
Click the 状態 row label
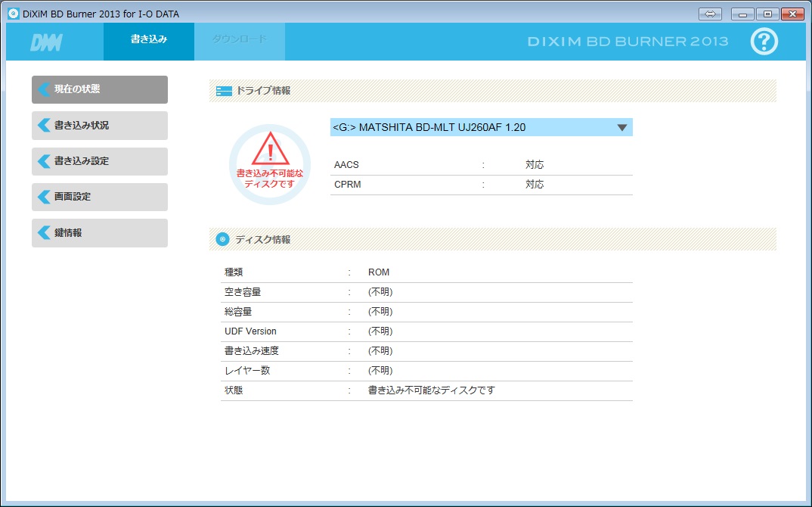[234, 390]
